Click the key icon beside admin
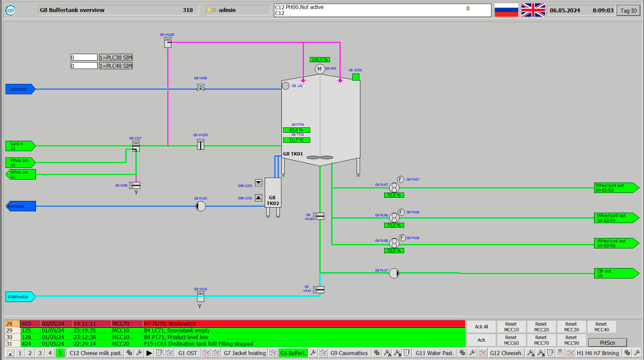 211,10
